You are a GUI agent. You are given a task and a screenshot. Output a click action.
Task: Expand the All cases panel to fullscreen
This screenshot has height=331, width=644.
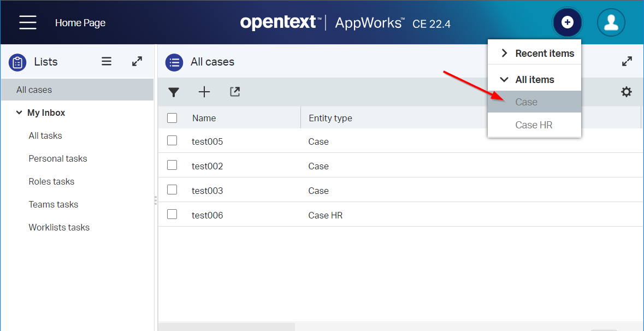(x=627, y=62)
